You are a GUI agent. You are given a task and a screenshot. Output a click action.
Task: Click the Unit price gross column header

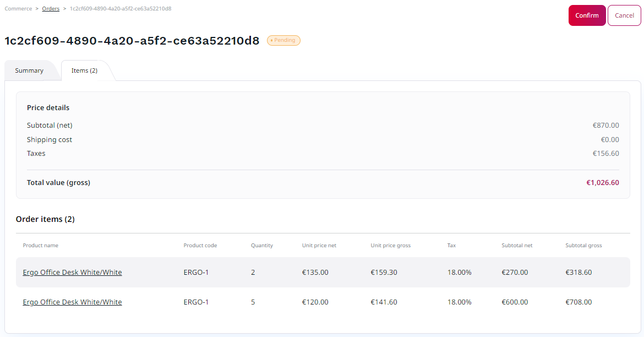pos(390,246)
